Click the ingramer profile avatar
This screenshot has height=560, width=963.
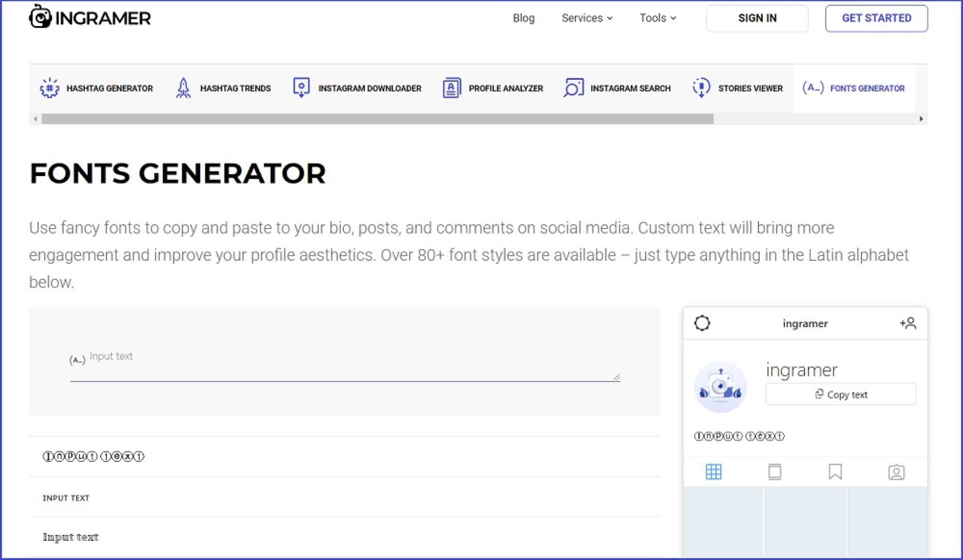click(720, 387)
